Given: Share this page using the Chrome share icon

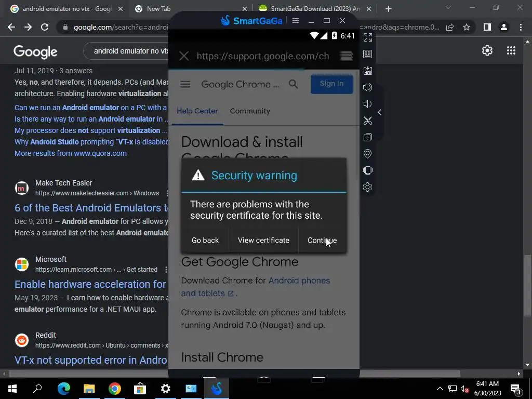Looking at the screenshot, I should (x=450, y=27).
